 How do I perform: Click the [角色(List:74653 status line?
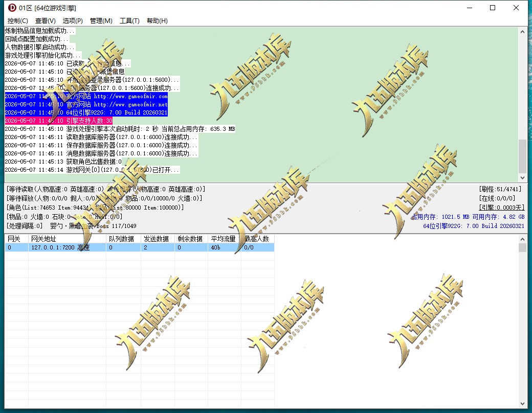click(x=95, y=208)
